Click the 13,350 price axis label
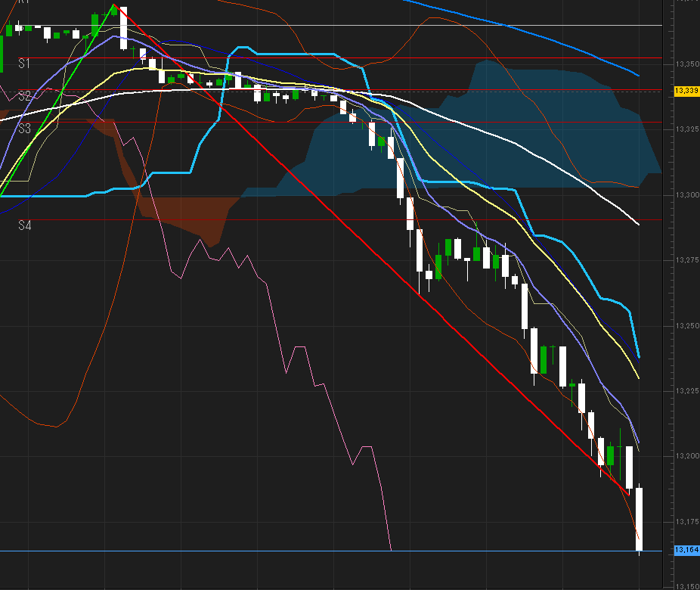Viewport: 700px width, 590px height. [x=687, y=64]
